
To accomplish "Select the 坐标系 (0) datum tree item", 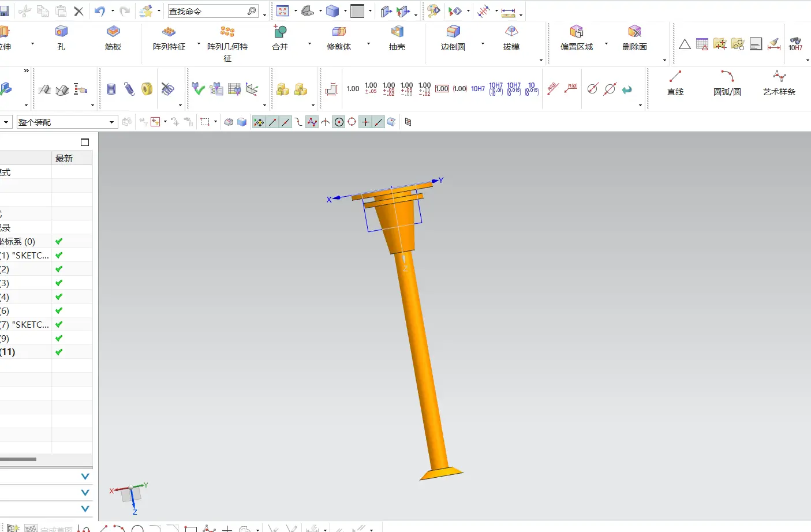I will tap(17, 242).
